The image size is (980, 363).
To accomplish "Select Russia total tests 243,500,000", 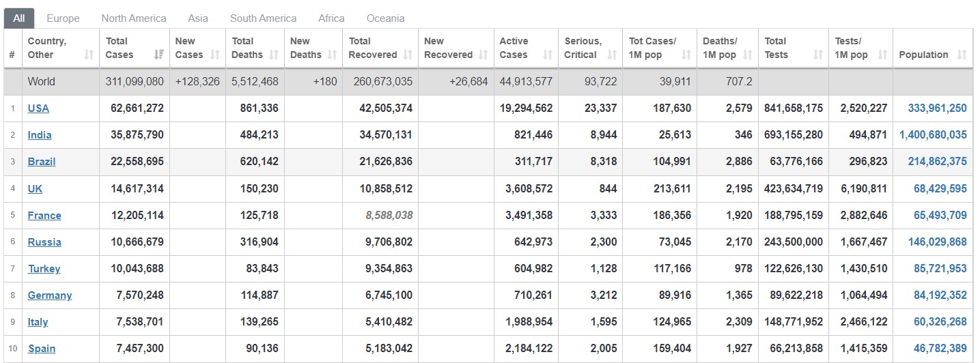I will point(794,242).
